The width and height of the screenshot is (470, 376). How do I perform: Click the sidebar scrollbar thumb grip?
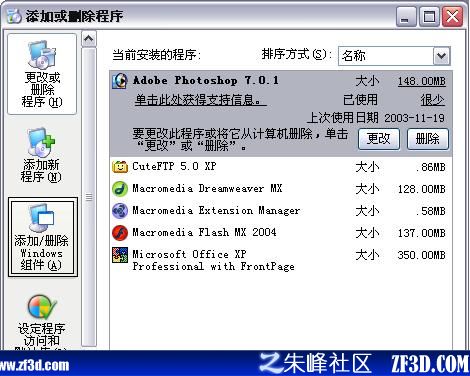(x=89, y=197)
